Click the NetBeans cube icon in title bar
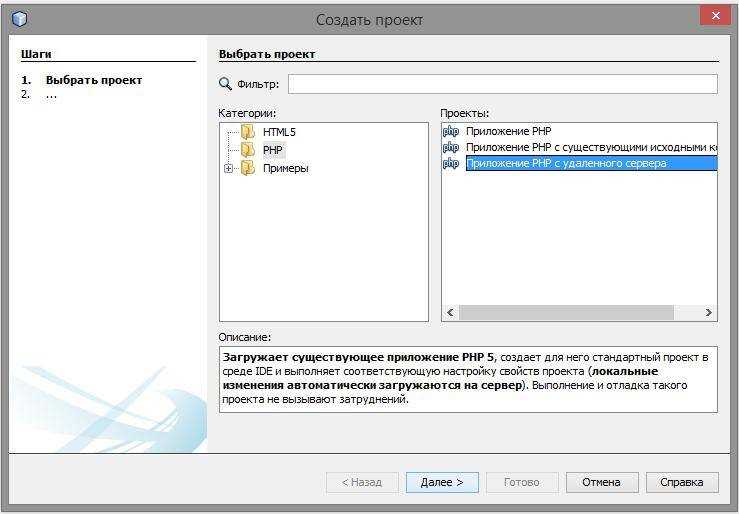Viewport: 739px width, 514px height. pos(19,19)
